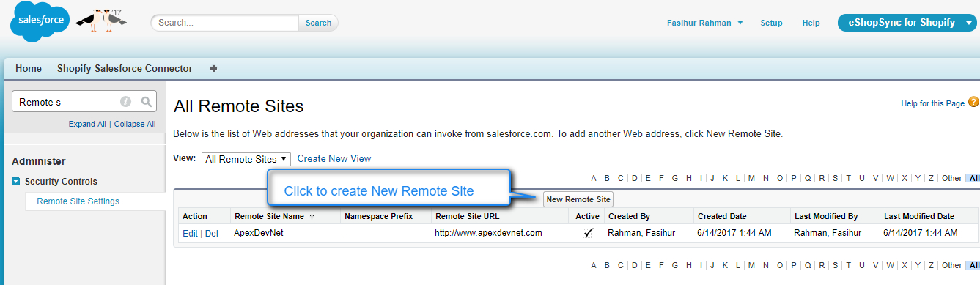Open help icon next to Help for this Page
This screenshot has height=285, width=980.
973,103
